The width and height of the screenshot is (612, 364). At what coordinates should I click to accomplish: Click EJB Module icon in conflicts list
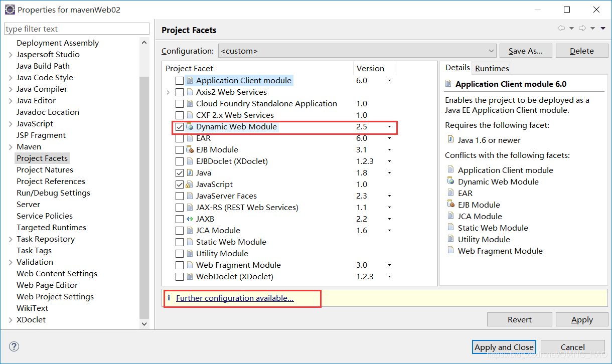point(450,205)
